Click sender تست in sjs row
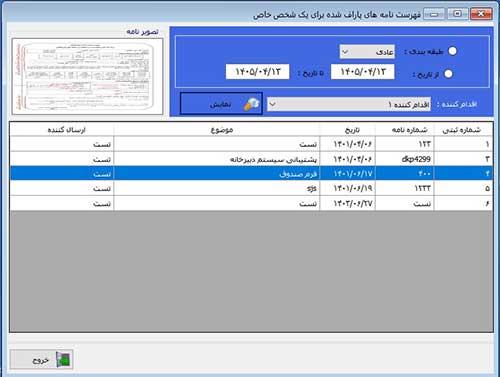This screenshot has width=500, height=377. pos(62,188)
